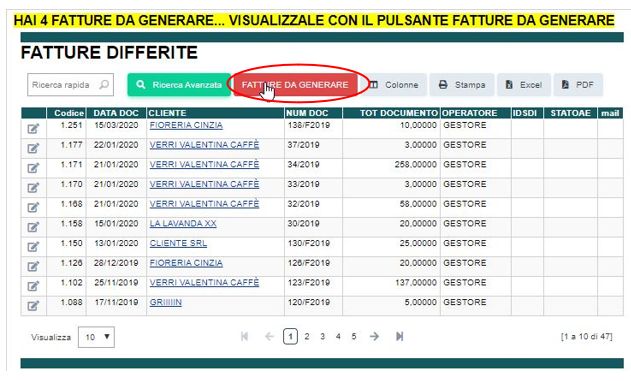Select page 1 in pagination

pos(290,336)
